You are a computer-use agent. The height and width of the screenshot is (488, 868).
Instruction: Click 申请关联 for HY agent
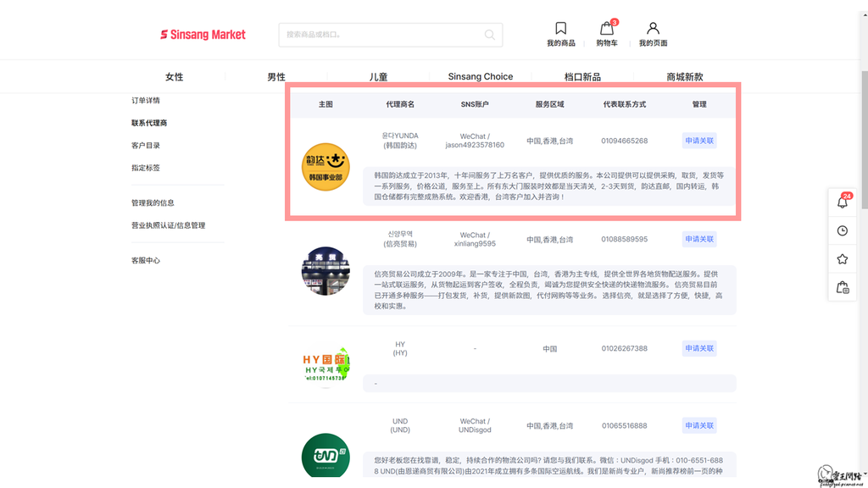point(699,348)
